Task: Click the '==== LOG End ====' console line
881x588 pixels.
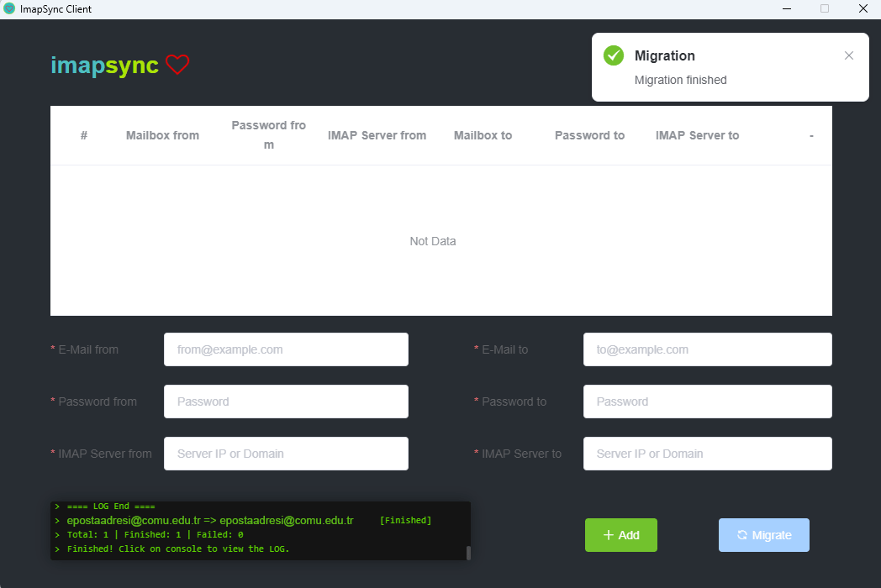Action: (111, 507)
